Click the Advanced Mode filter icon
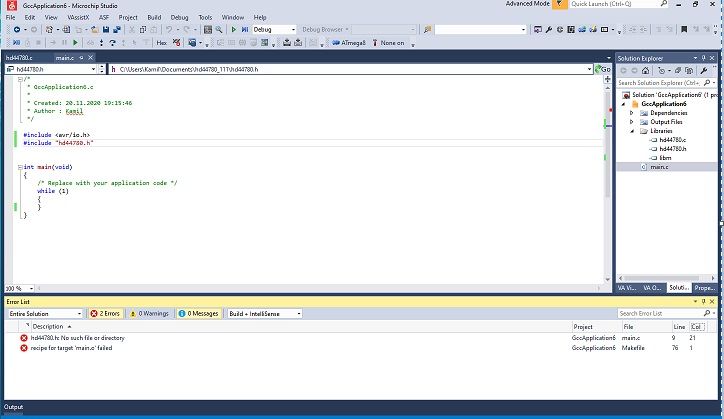This screenshot has width=724, height=419. 559,4
